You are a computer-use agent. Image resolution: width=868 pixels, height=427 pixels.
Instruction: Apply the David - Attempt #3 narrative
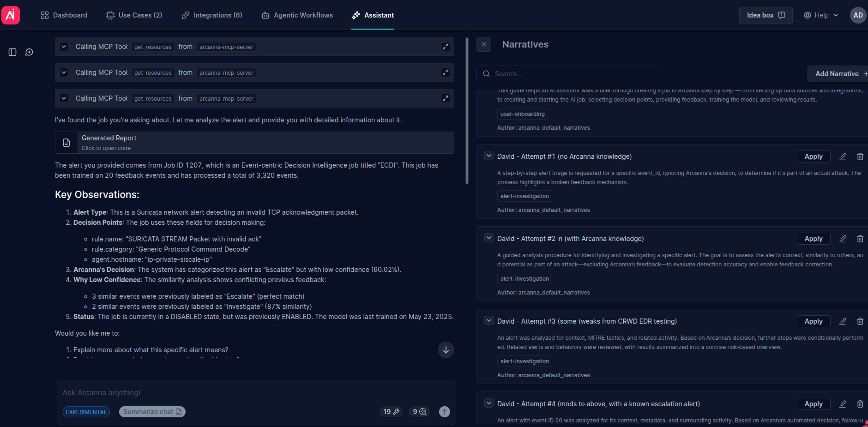814,321
